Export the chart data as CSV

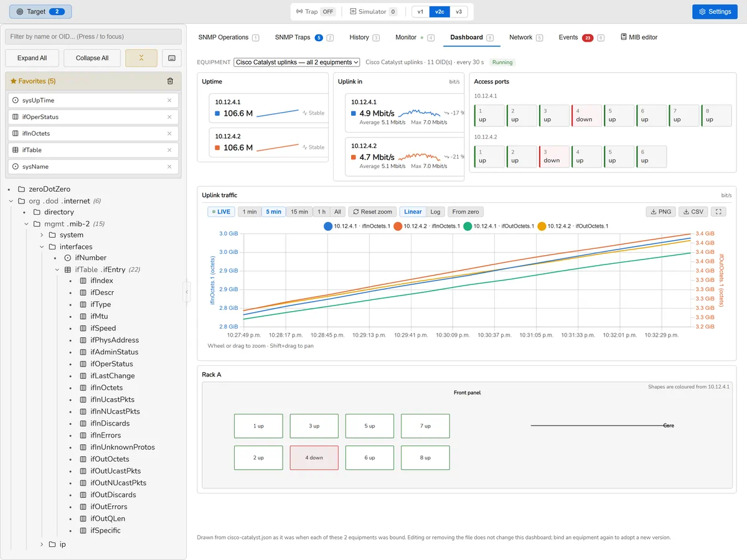tap(693, 212)
